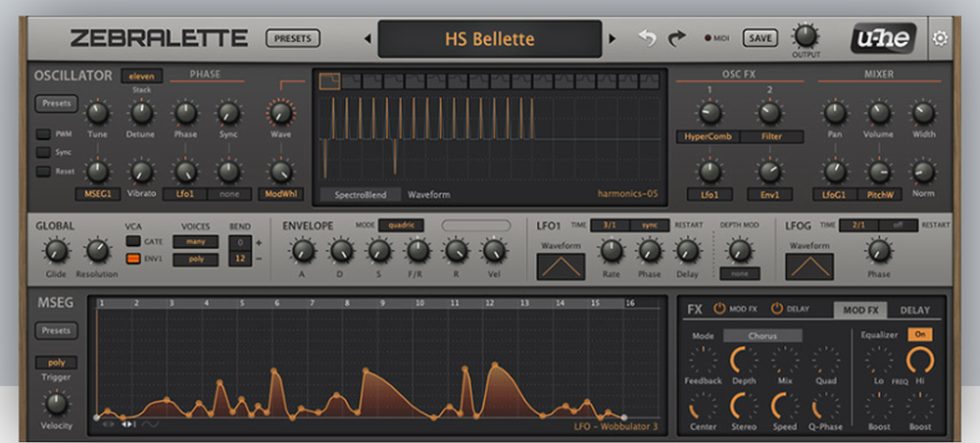The height and width of the screenshot is (443, 980).
Task: Click the SAVE button
Action: click(760, 38)
